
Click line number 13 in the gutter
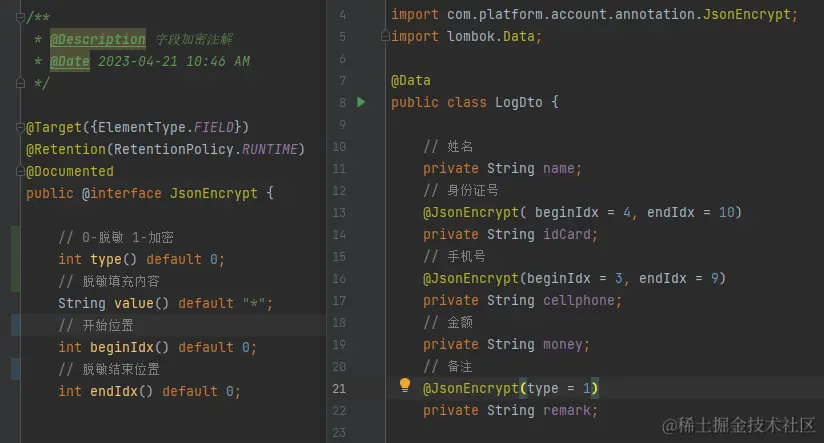339,212
